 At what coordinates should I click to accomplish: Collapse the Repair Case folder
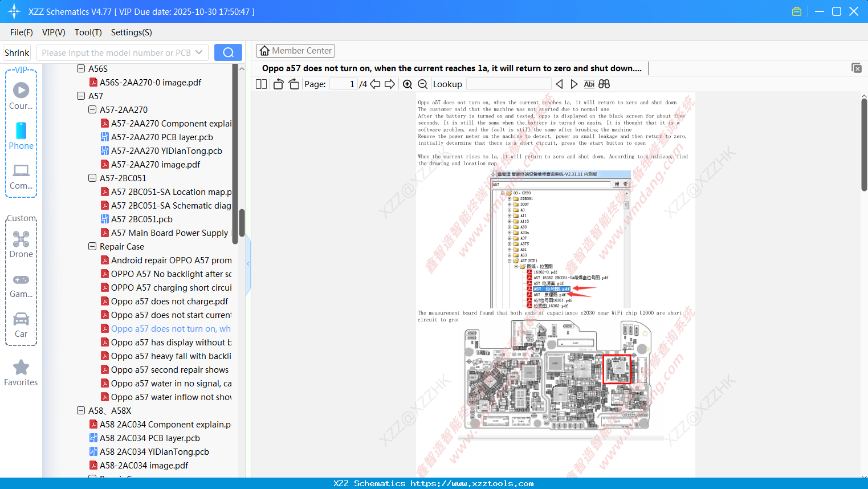[92, 246]
